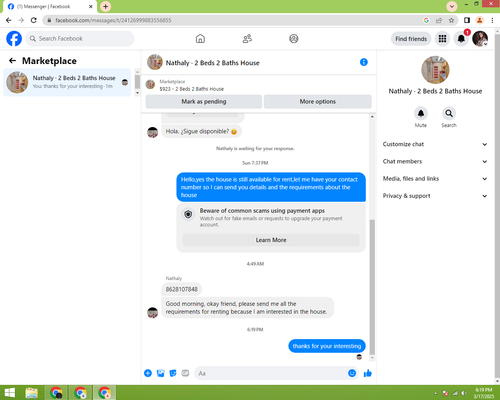The height and width of the screenshot is (400, 500).
Task: Expand Chat members section
Action: (435, 162)
